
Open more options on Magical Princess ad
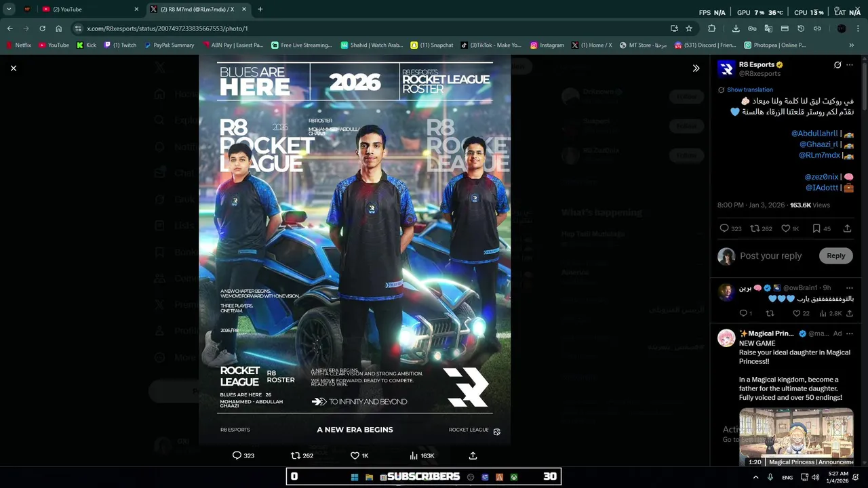tap(850, 333)
